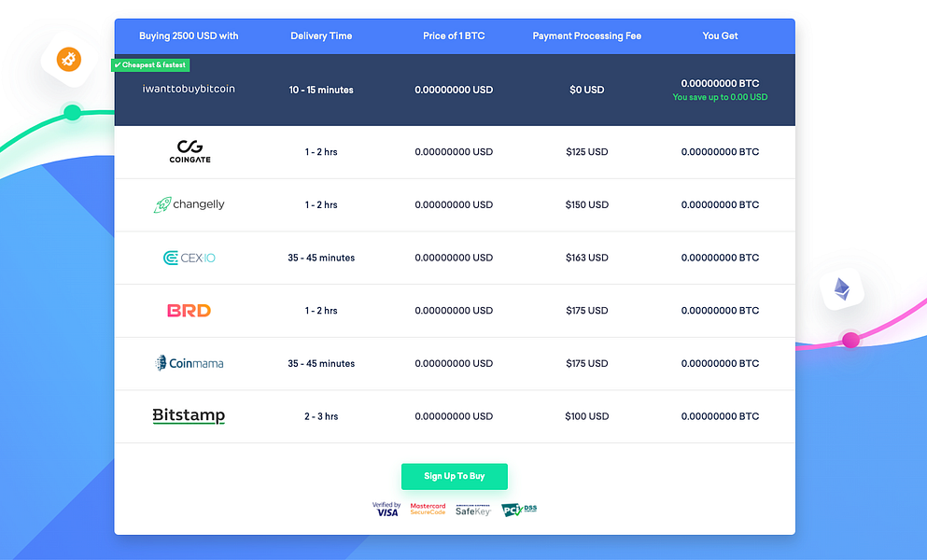Click the Bitstamp logo
The width and height of the screenshot is (927, 560).
point(189,415)
